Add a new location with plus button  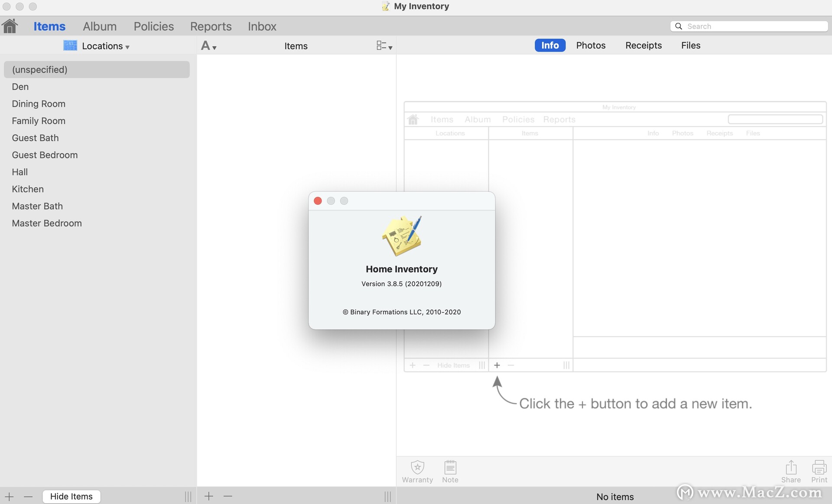9,496
